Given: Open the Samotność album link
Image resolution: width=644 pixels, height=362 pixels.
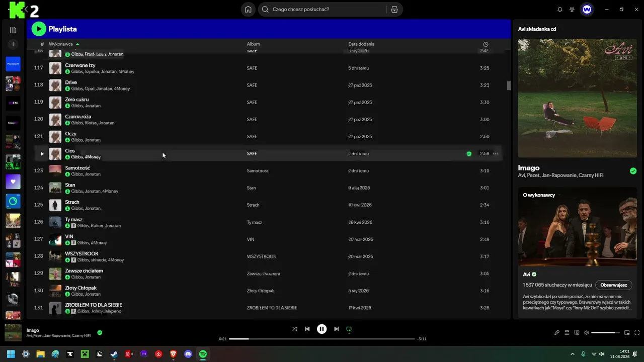Looking at the screenshot, I should pyautogui.click(x=258, y=171).
